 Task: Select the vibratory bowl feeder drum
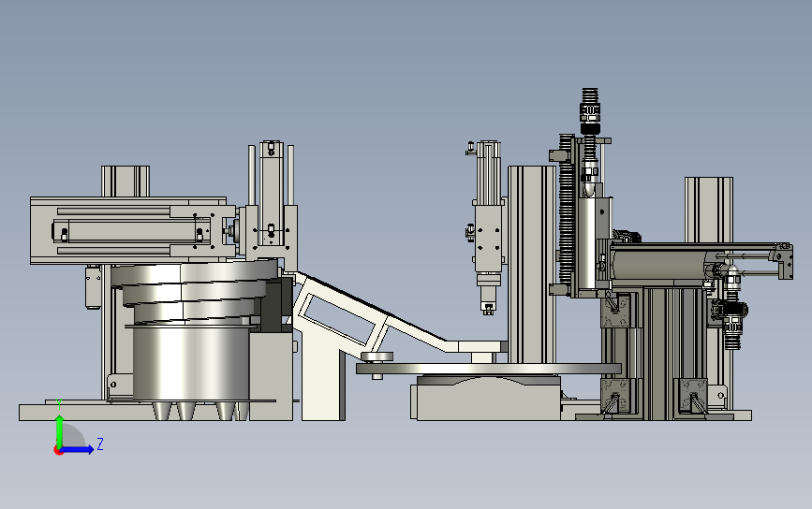(x=192, y=362)
